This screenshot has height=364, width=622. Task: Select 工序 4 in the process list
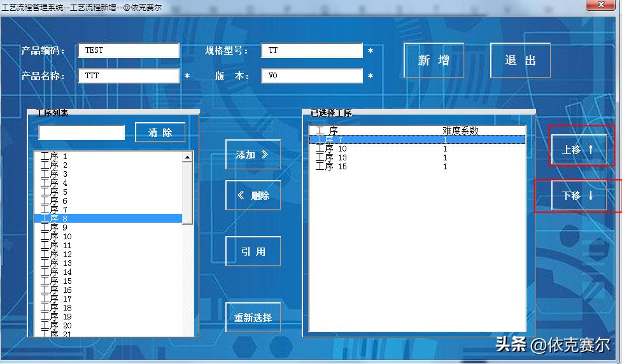(108, 183)
